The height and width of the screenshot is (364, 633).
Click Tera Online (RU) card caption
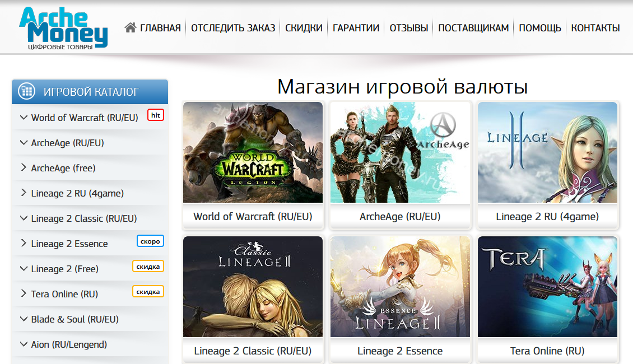(x=547, y=351)
